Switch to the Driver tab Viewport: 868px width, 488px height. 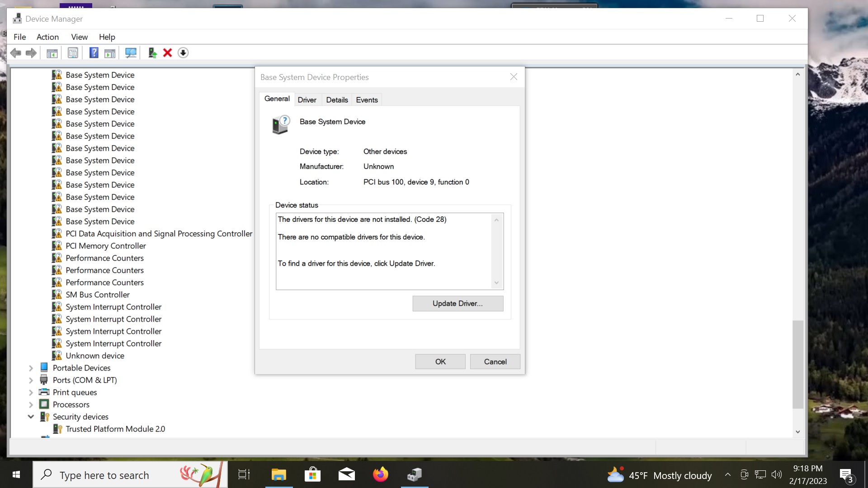tap(307, 100)
